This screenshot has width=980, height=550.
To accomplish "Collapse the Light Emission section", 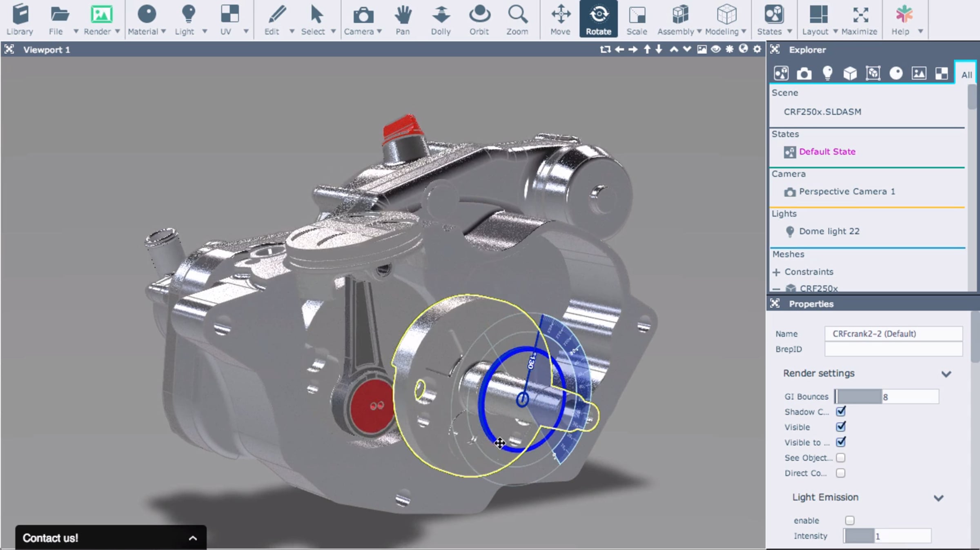I will pyautogui.click(x=938, y=498).
